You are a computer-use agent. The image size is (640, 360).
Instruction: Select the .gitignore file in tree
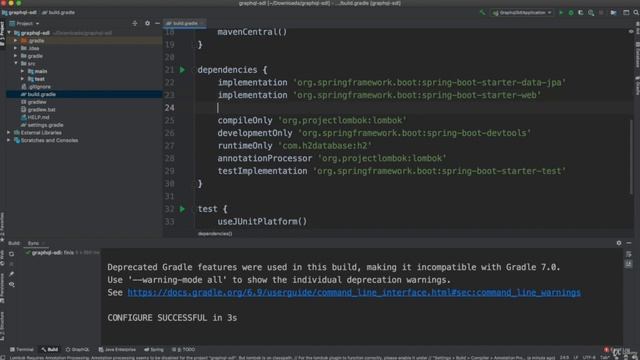36,87
